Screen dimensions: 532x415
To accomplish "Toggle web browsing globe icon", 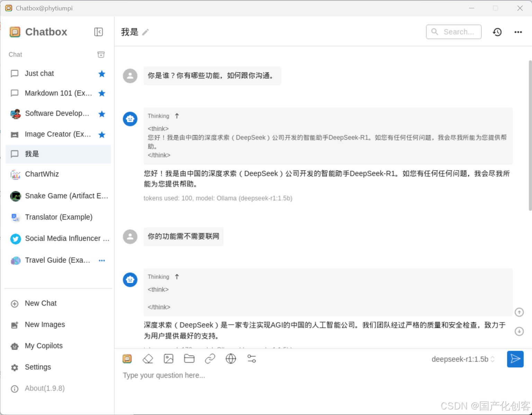I will pos(231,359).
